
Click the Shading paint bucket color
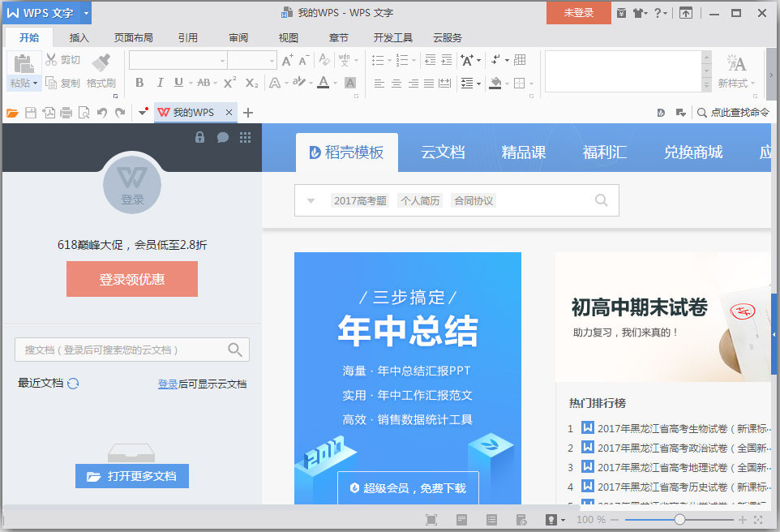click(495, 83)
